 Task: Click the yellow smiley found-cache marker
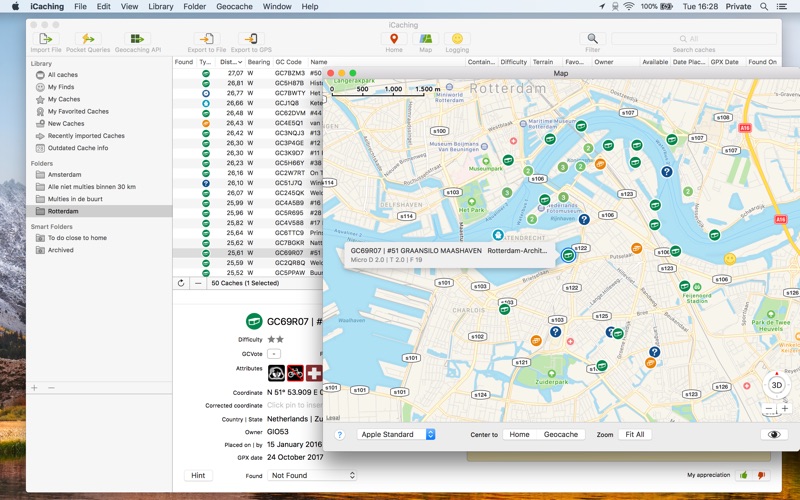pyautogui.click(x=730, y=259)
